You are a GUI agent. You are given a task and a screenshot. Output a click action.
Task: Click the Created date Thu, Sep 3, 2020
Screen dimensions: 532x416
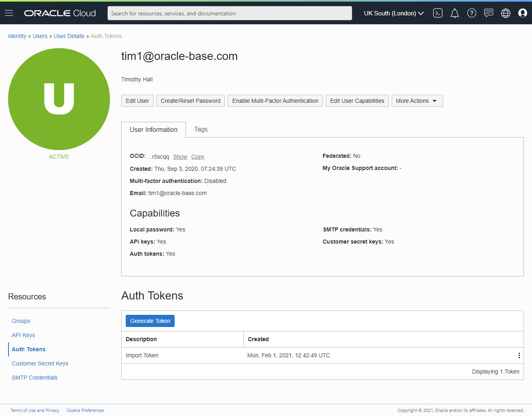(195, 169)
